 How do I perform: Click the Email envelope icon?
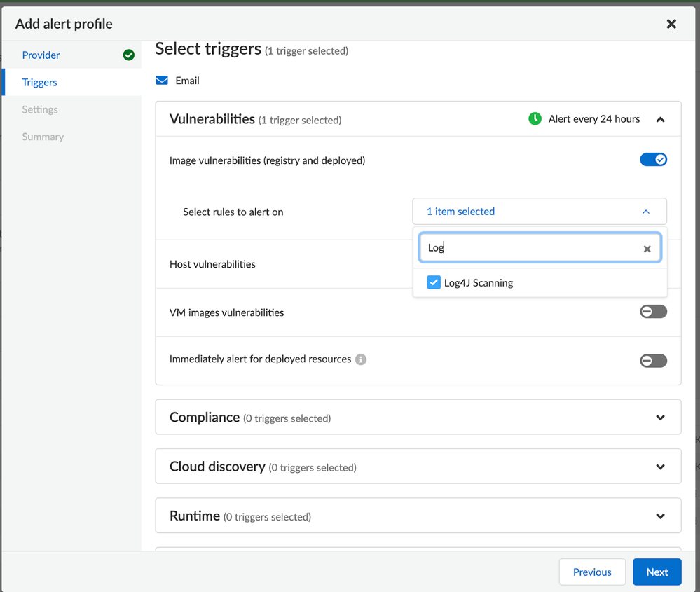coord(162,81)
